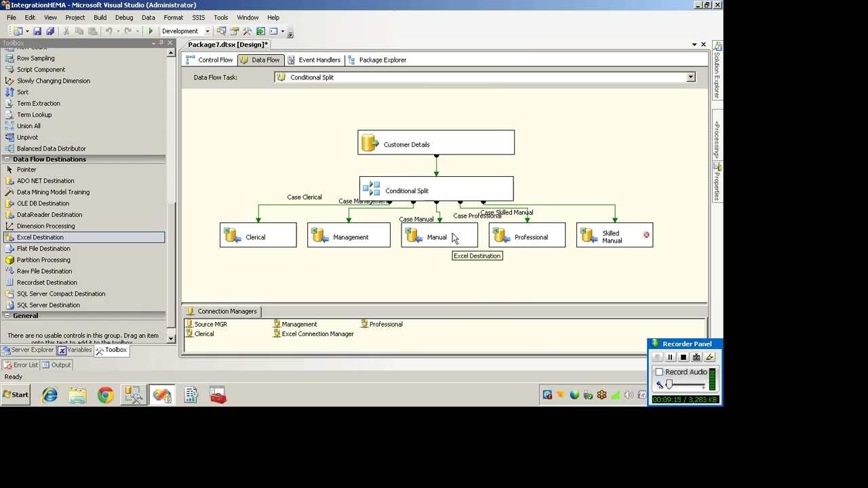This screenshot has height=488, width=868.
Task: Switch to the Control Flow tab
Action: point(210,60)
